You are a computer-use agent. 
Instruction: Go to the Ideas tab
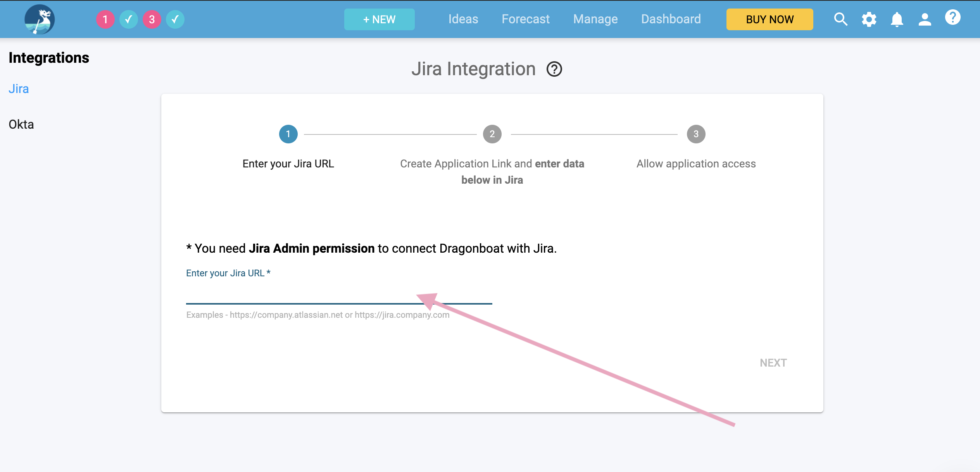tap(463, 19)
